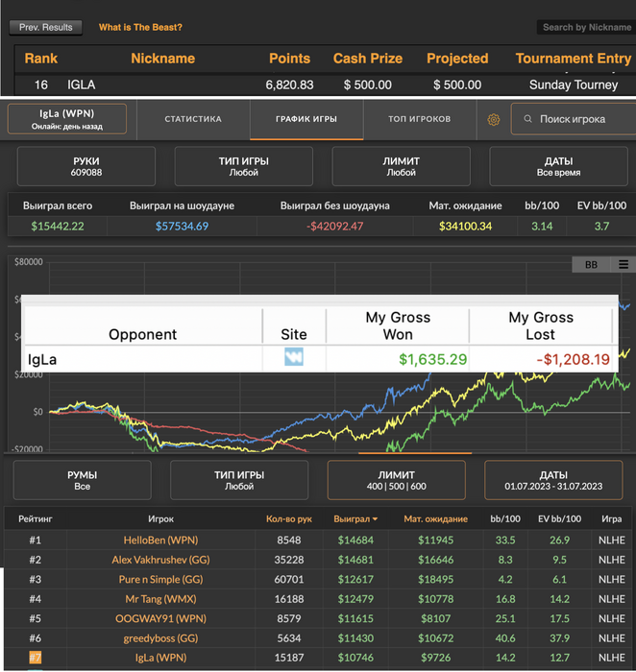Screen dimensions: 636x672
Task: Click the -$1,208.19 gross lost value
Action: (573, 359)
